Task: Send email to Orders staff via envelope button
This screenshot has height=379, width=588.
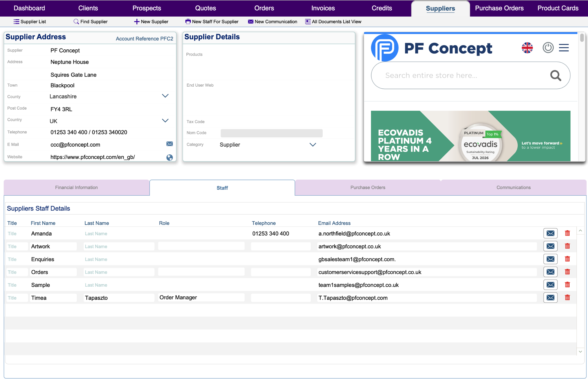Action: click(550, 272)
